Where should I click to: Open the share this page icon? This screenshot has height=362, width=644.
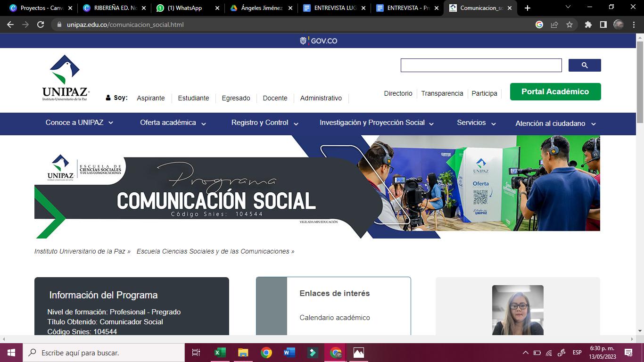pyautogui.click(x=554, y=25)
